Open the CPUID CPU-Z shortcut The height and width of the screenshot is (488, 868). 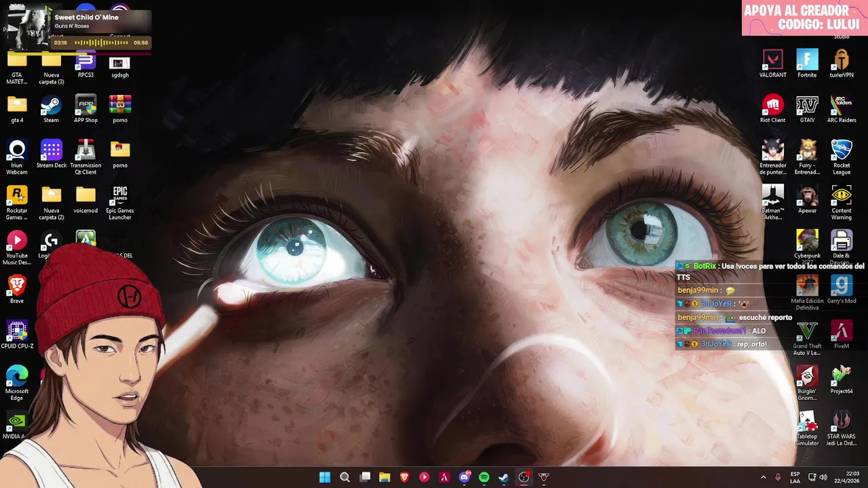coord(17,335)
